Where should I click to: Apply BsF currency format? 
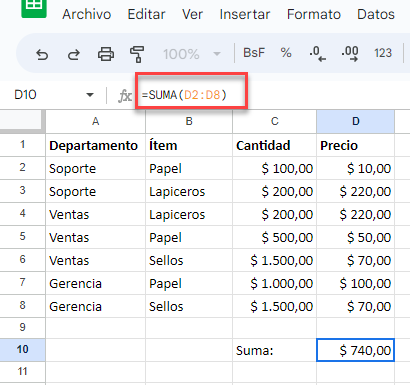click(254, 53)
